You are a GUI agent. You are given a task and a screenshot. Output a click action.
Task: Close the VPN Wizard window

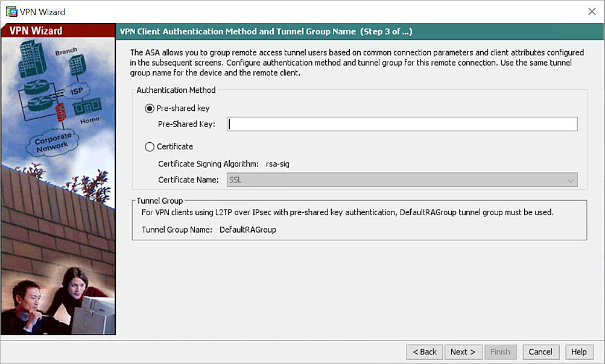592,11
